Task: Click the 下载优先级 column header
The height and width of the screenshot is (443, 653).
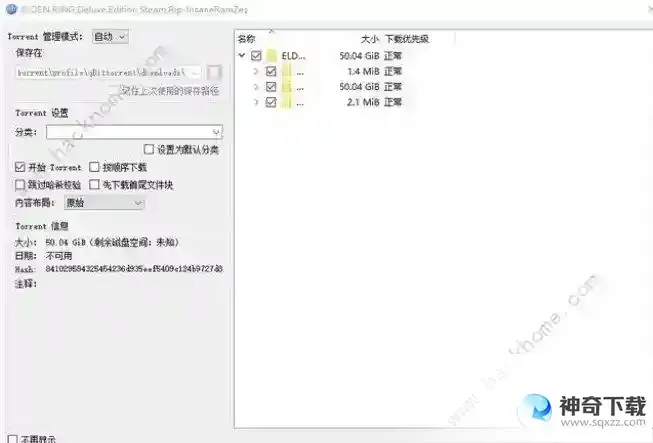Action: 407,39
